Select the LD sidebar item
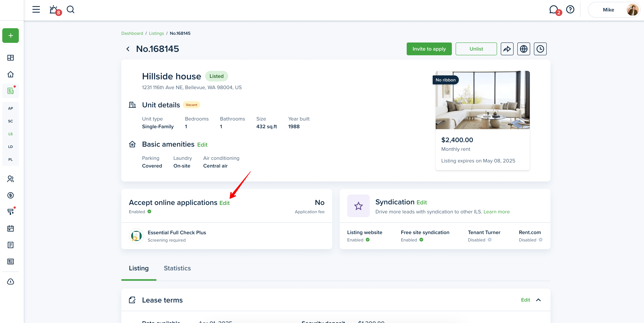The image size is (644, 323). pyautogui.click(x=11, y=147)
